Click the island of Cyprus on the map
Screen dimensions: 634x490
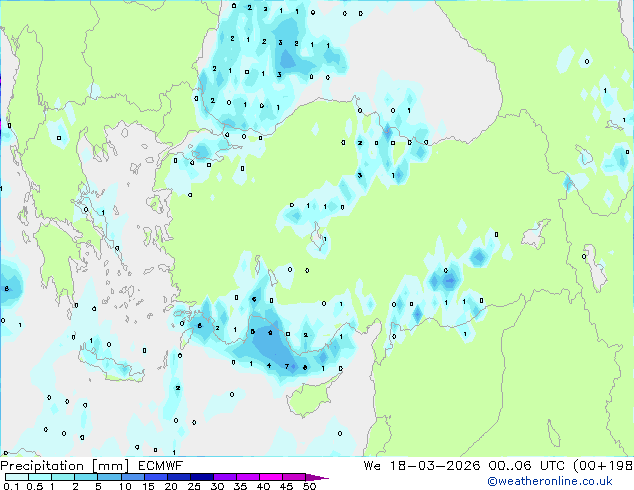tap(309, 398)
